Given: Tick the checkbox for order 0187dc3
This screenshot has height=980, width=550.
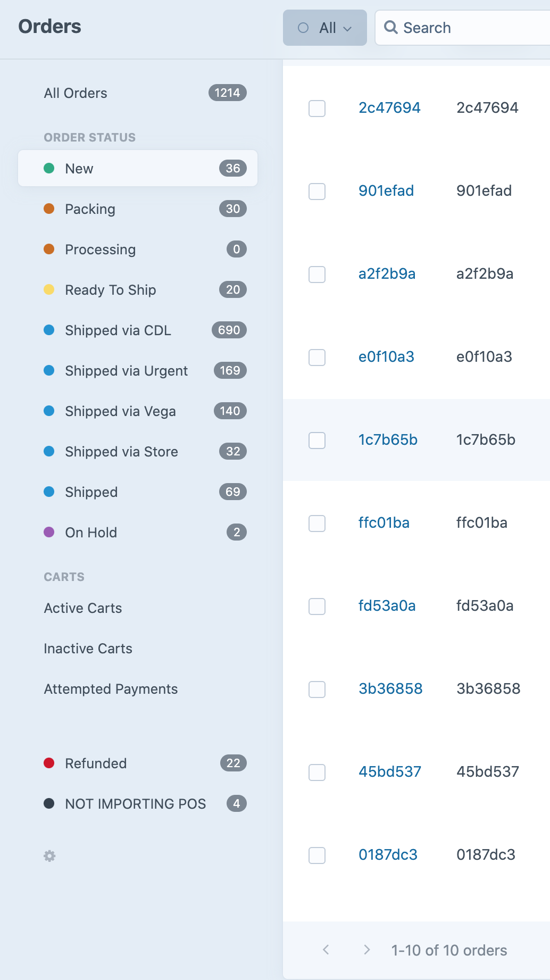Looking at the screenshot, I should tap(316, 856).
